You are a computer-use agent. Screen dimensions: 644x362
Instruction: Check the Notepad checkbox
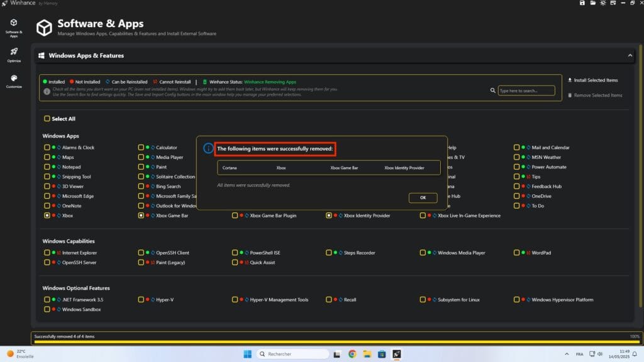coord(47,167)
